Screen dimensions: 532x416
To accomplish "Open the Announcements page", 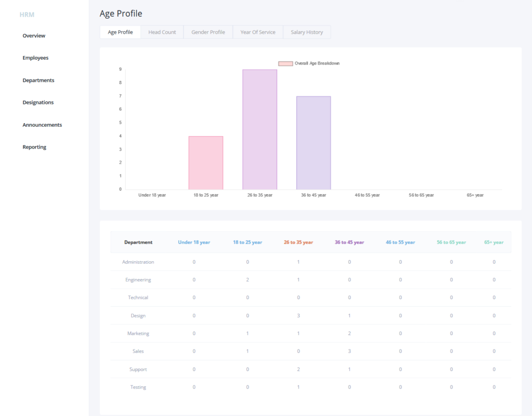I will click(x=42, y=125).
